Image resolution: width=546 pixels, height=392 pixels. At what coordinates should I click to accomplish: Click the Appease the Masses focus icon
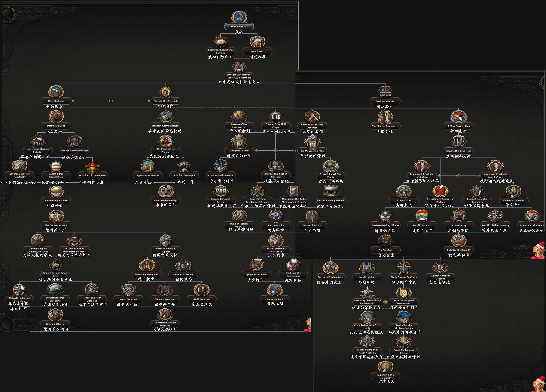(148, 166)
